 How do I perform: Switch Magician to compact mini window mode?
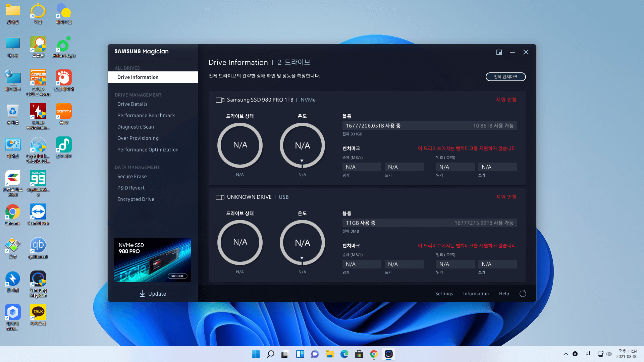coord(499,52)
